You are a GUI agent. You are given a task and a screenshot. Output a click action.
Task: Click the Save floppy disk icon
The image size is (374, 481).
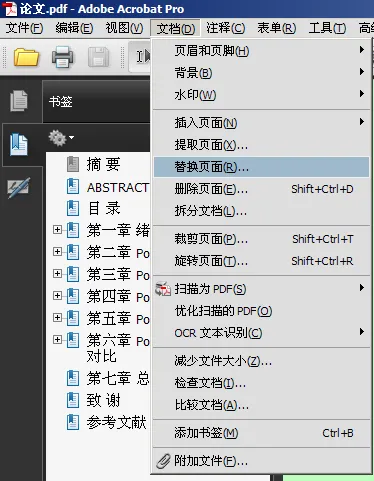pyautogui.click(x=98, y=57)
